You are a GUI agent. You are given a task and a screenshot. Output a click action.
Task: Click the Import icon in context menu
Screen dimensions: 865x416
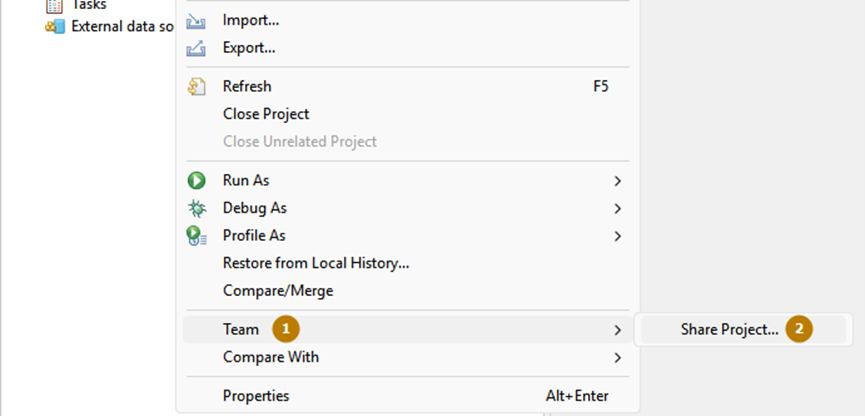click(x=197, y=20)
